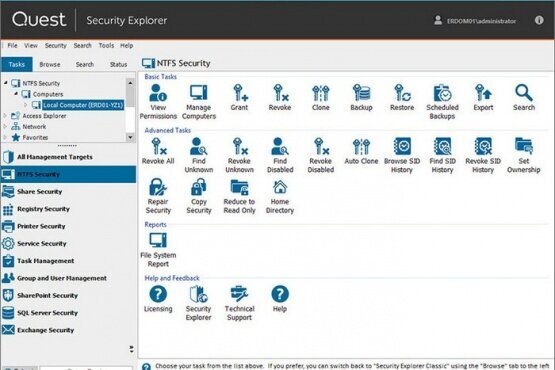This screenshot has height=370, width=555.
Task: Open the Help menu in menu bar
Action: (x=126, y=45)
